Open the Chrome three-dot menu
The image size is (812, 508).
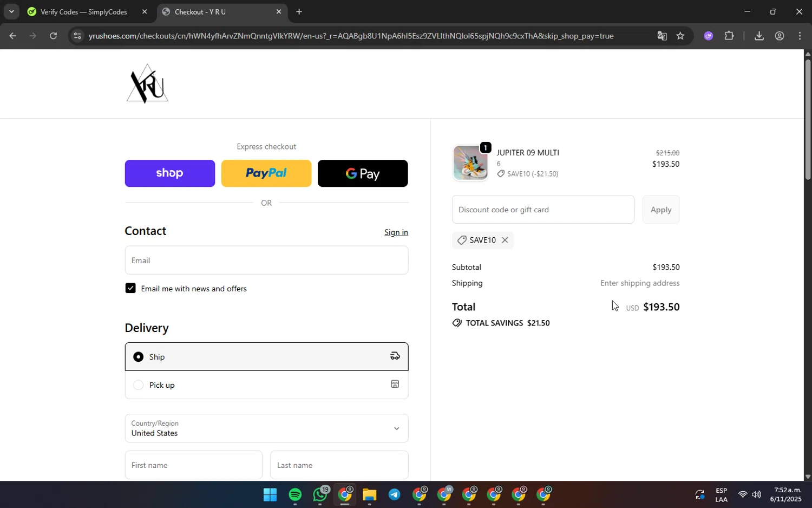800,36
